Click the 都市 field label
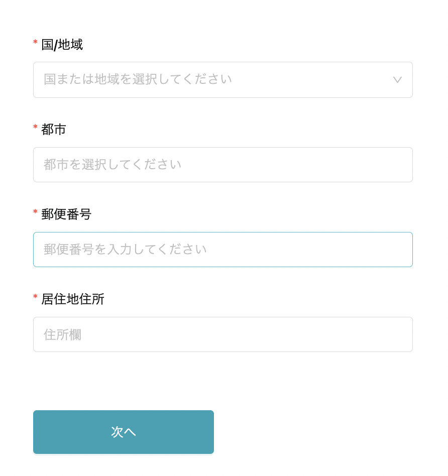 tap(54, 130)
